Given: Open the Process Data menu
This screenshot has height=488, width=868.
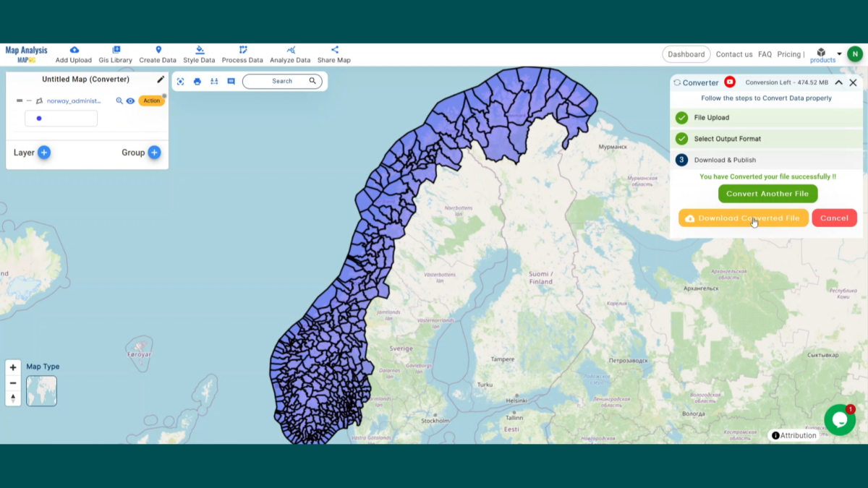Looking at the screenshot, I should [242, 49].
